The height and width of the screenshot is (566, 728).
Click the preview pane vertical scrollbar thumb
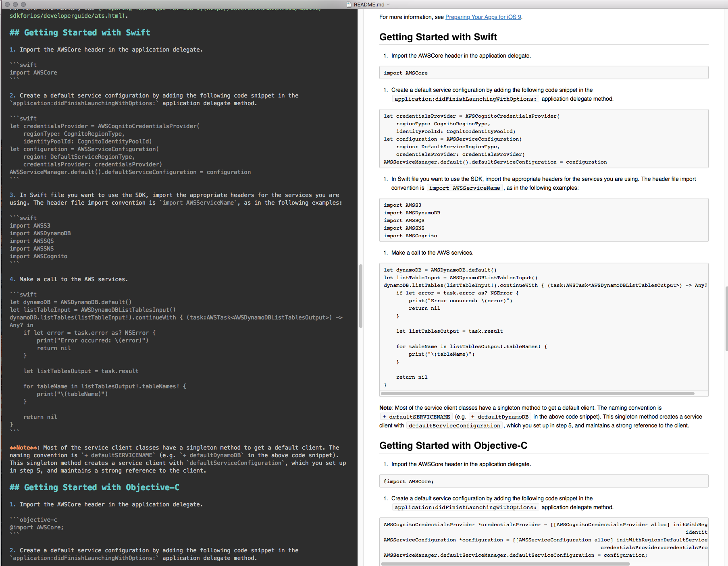[726, 318]
